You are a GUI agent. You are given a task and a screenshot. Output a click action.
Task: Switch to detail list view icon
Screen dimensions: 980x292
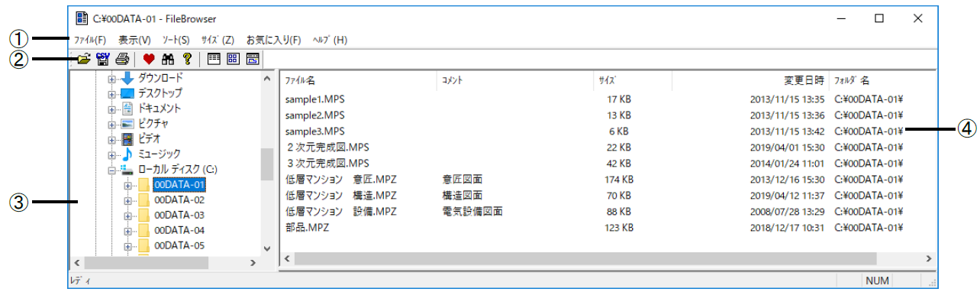[214, 58]
